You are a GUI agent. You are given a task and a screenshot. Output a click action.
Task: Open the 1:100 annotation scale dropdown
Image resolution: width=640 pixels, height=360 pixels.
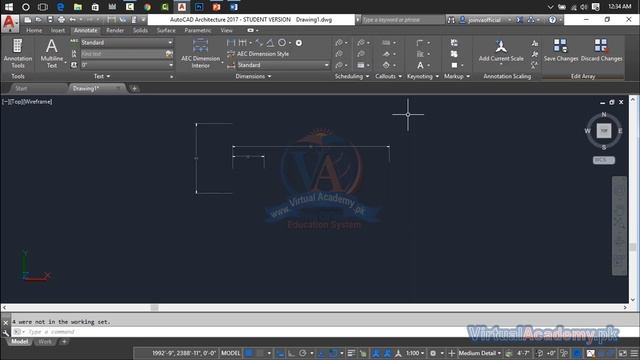(415, 353)
